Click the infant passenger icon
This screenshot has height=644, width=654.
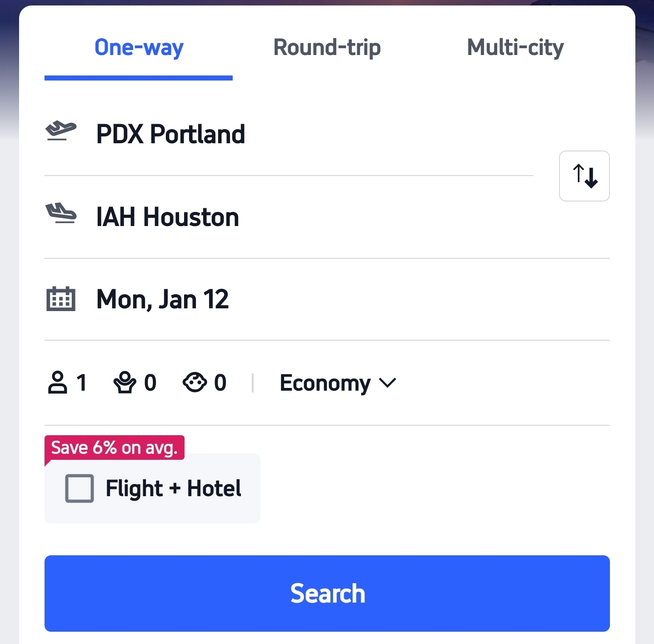tap(195, 382)
